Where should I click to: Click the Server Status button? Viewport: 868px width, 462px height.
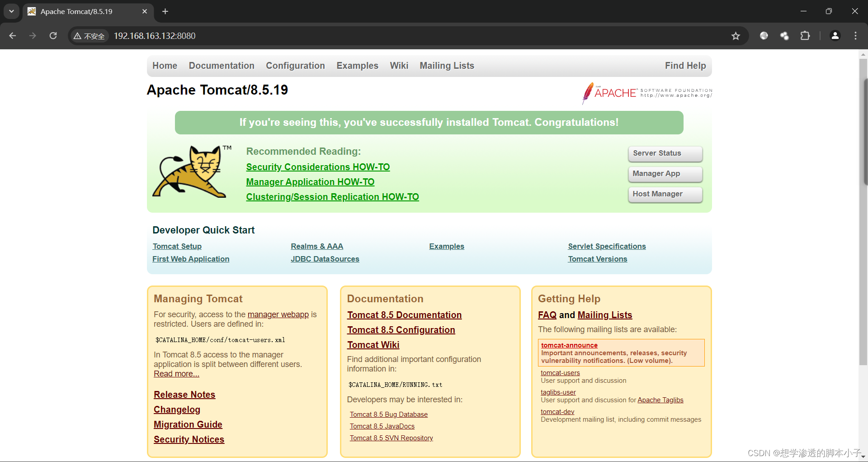point(665,153)
